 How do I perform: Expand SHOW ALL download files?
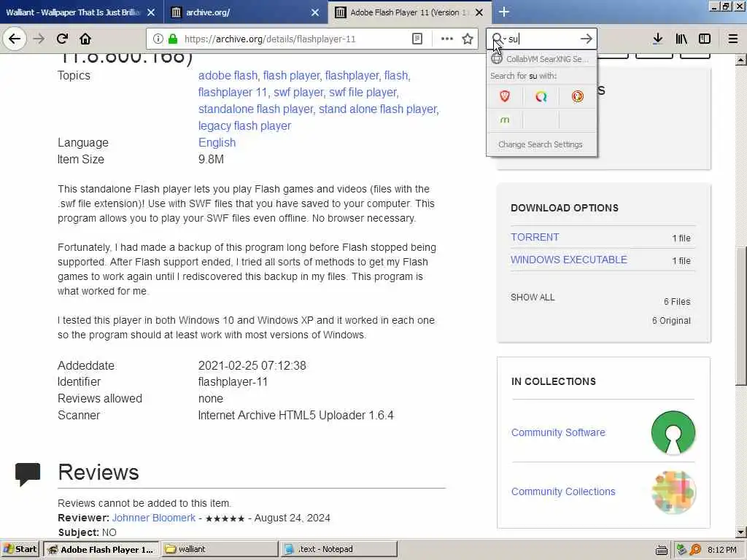point(533,297)
